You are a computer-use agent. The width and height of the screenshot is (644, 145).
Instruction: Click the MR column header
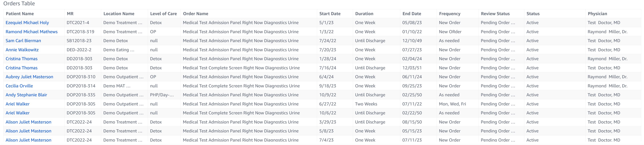tap(70, 14)
